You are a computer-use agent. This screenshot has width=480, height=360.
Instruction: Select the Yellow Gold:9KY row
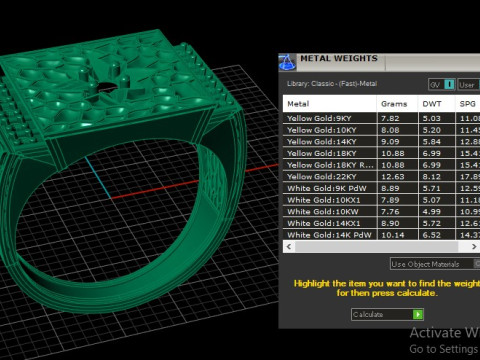click(x=381, y=118)
